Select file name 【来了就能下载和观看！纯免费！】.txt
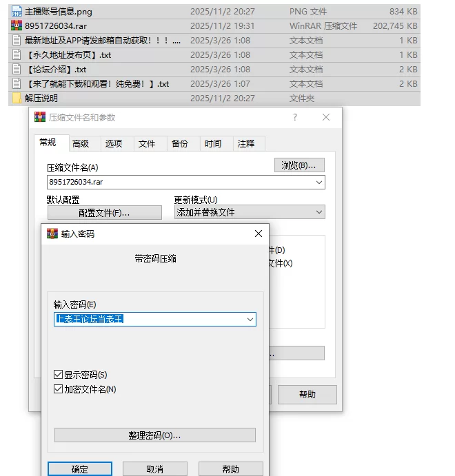 click(97, 84)
